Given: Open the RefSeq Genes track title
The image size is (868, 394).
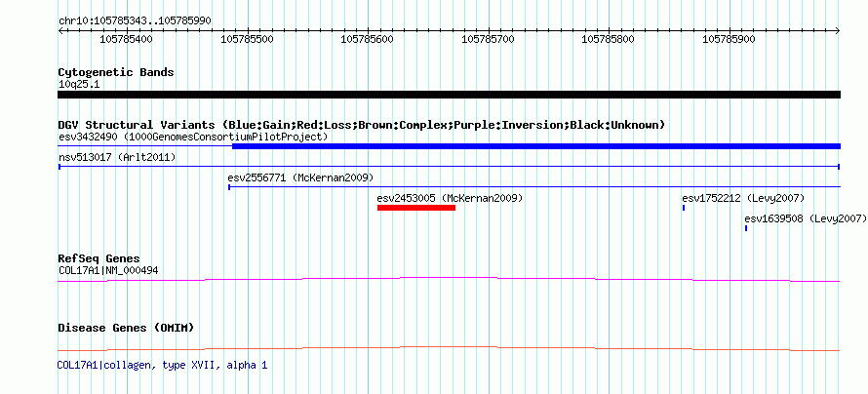Looking at the screenshot, I should 99,259.
